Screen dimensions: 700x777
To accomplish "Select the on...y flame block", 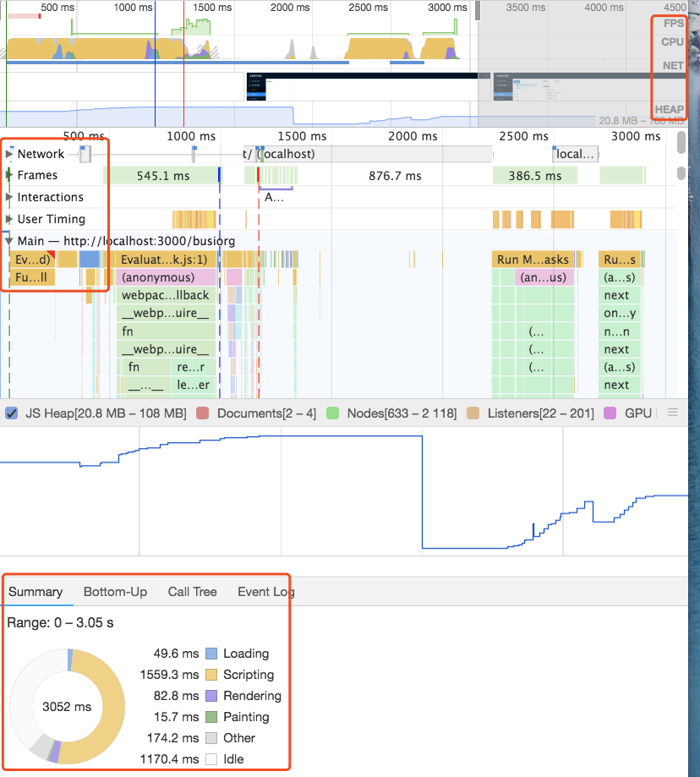I will (x=620, y=313).
